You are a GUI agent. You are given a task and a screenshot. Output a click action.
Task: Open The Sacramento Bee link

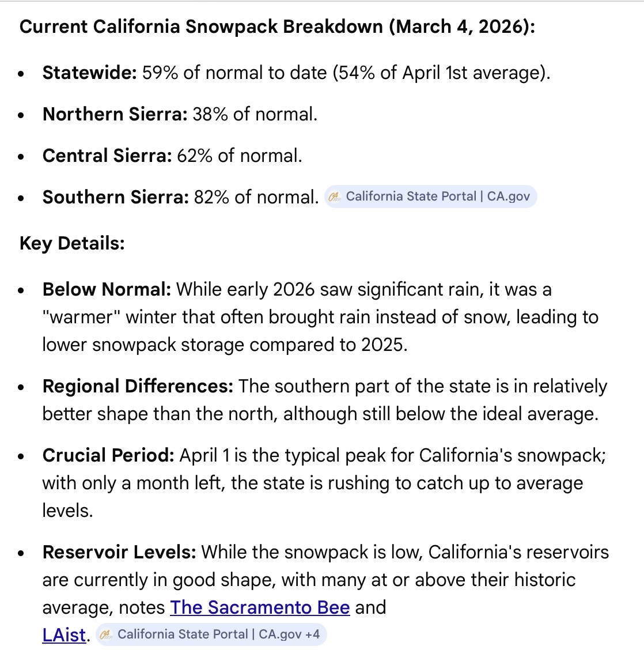(260, 607)
